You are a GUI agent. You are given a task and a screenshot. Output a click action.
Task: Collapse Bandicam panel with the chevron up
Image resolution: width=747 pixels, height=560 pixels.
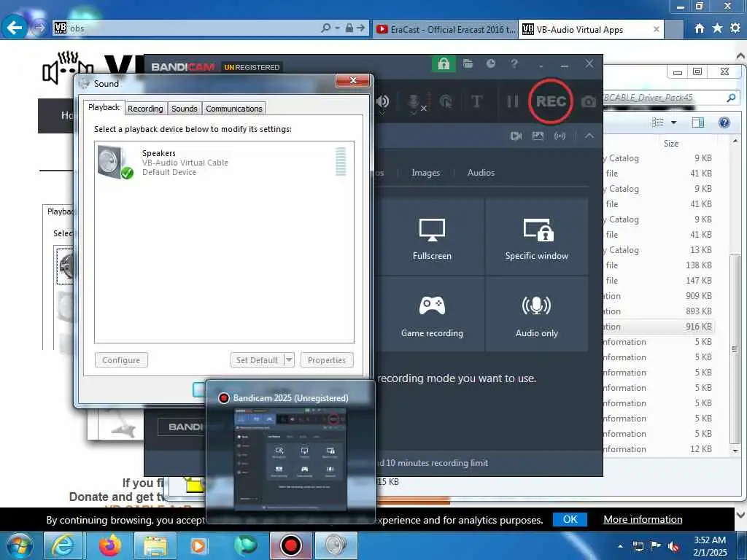[x=589, y=136]
